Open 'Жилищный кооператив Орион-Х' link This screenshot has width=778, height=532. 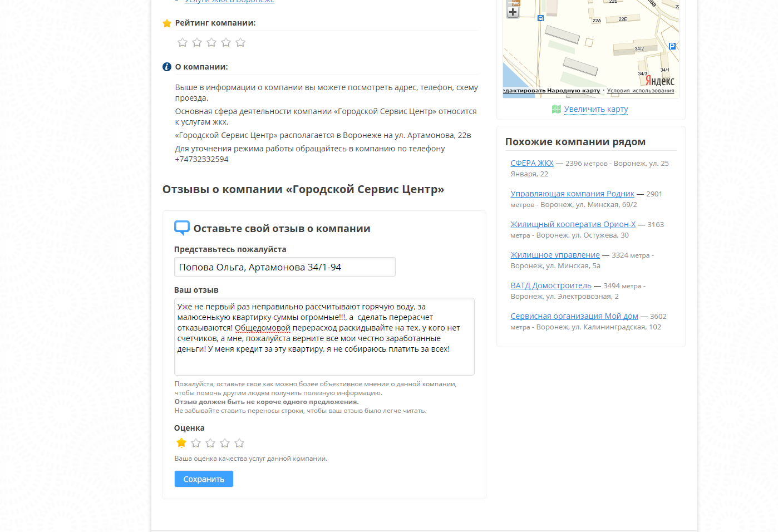coord(573,224)
